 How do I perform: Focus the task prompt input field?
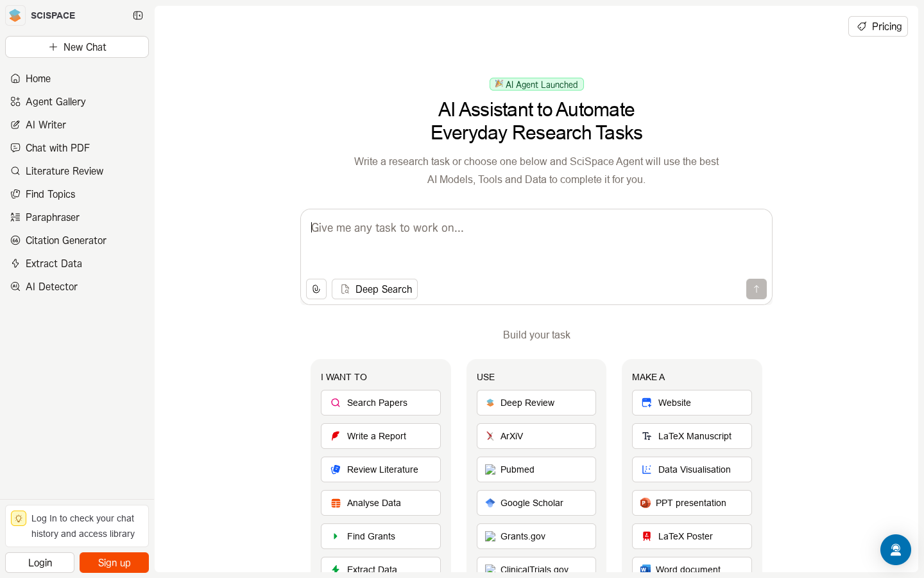[x=536, y=243]
